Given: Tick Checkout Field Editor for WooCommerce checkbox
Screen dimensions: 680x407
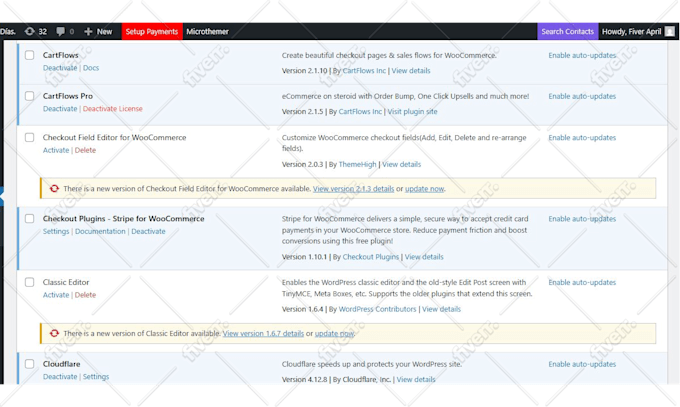Looking at the screenshot, I should tap(29, 138).
